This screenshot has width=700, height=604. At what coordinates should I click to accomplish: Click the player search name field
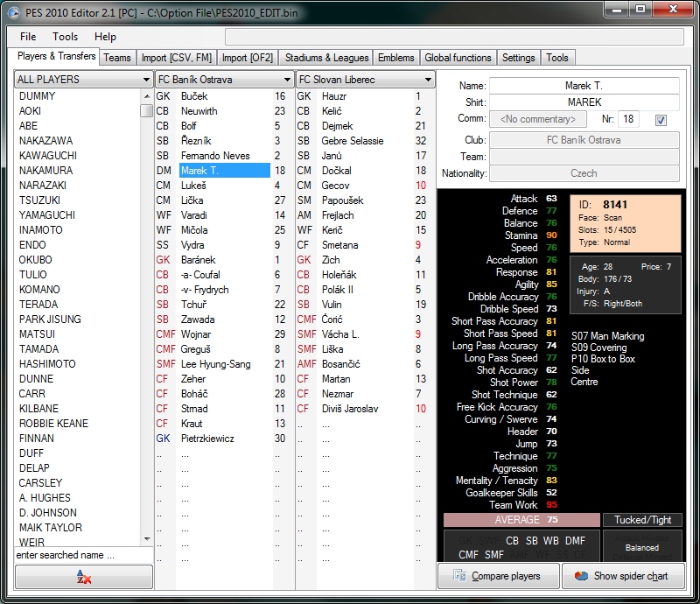coord(83,555)
